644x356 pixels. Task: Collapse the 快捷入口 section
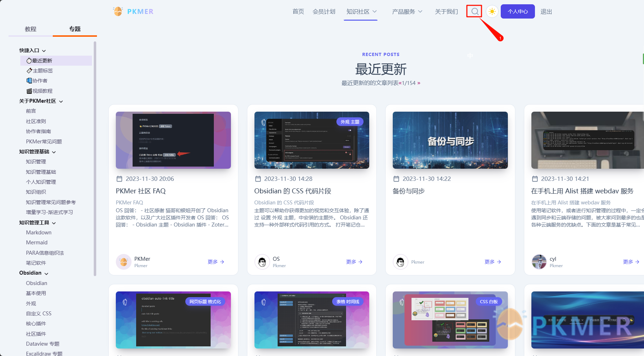coord(44,51)
